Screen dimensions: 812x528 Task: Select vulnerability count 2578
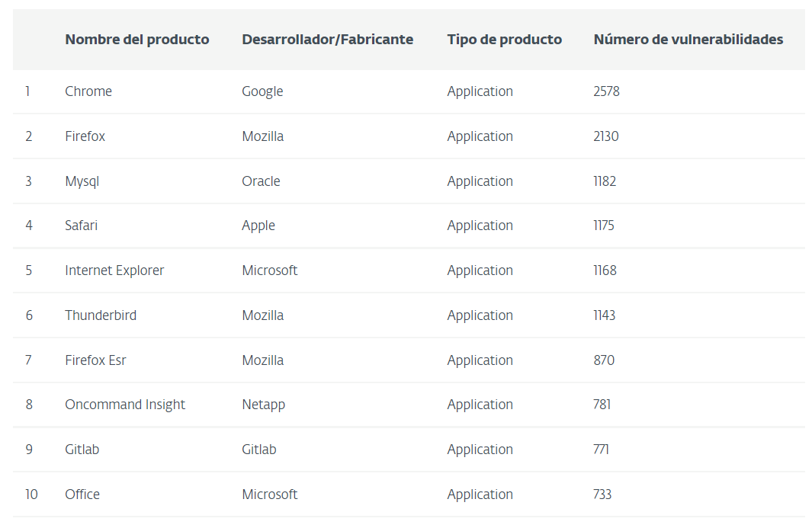[x=606, y=91]
